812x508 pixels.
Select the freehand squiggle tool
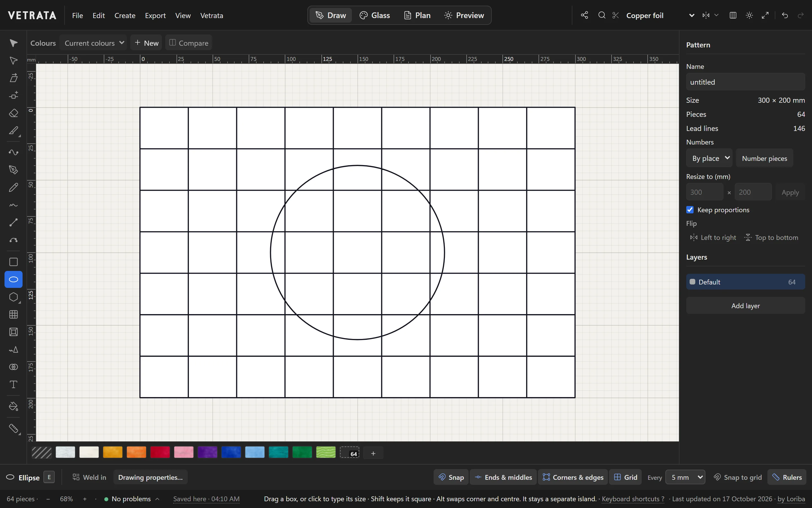(14, 205)
